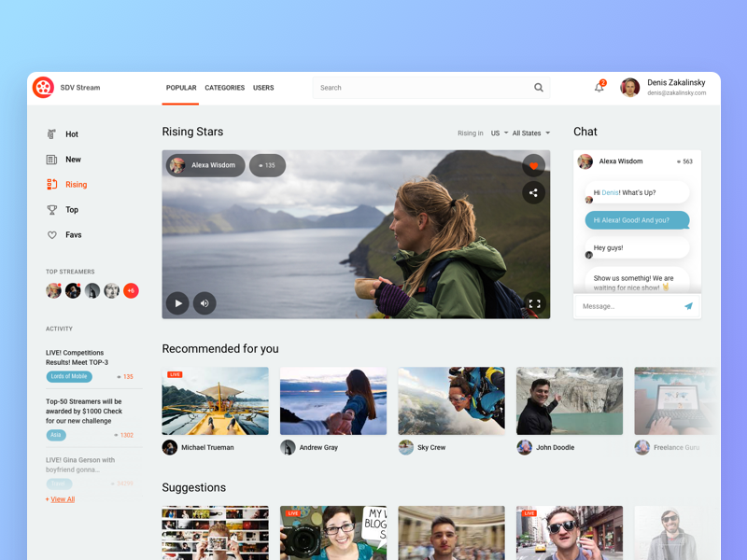Image resolution: width=747 pixels, height=560 pixels.
Task: Open the Favs section
Action: [71, 235]
